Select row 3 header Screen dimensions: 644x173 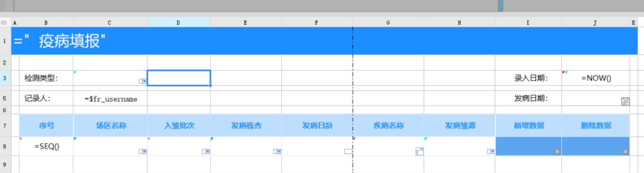click(x=5, y=78)
